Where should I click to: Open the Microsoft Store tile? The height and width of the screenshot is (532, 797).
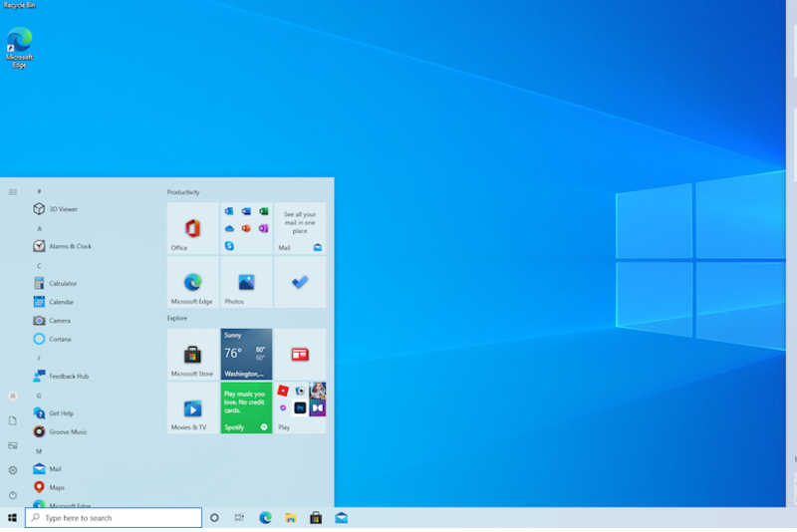[192, 354]
